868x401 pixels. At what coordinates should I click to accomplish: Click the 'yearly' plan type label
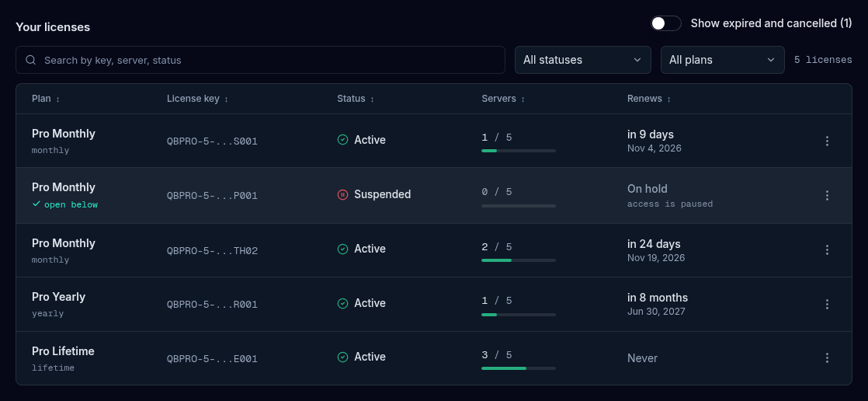(x=47, y=313)
